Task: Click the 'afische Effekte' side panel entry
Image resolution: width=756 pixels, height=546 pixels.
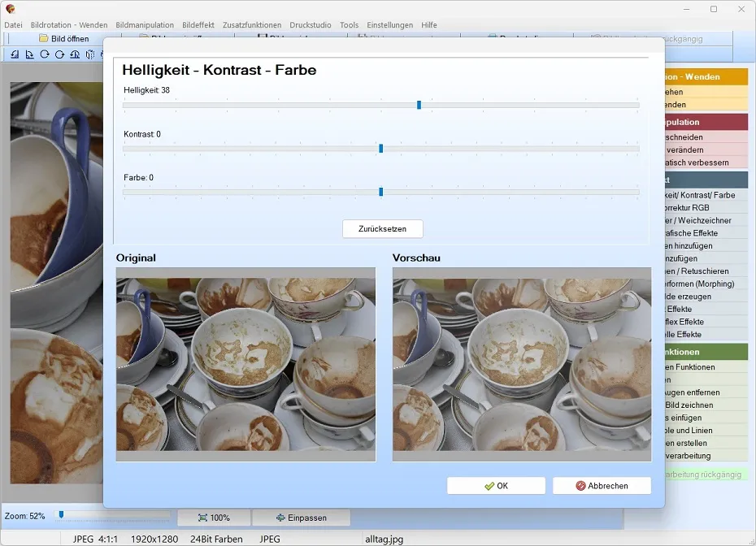Action: point(706,233)
